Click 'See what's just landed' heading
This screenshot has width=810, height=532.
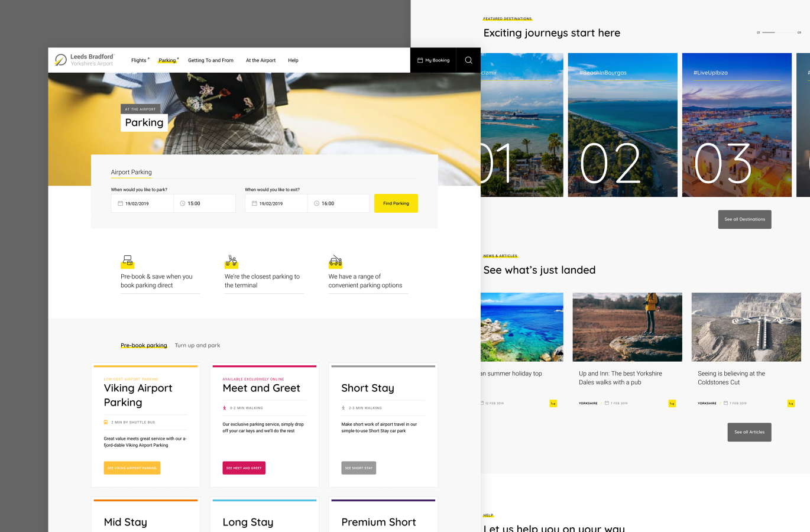point(539,270)
